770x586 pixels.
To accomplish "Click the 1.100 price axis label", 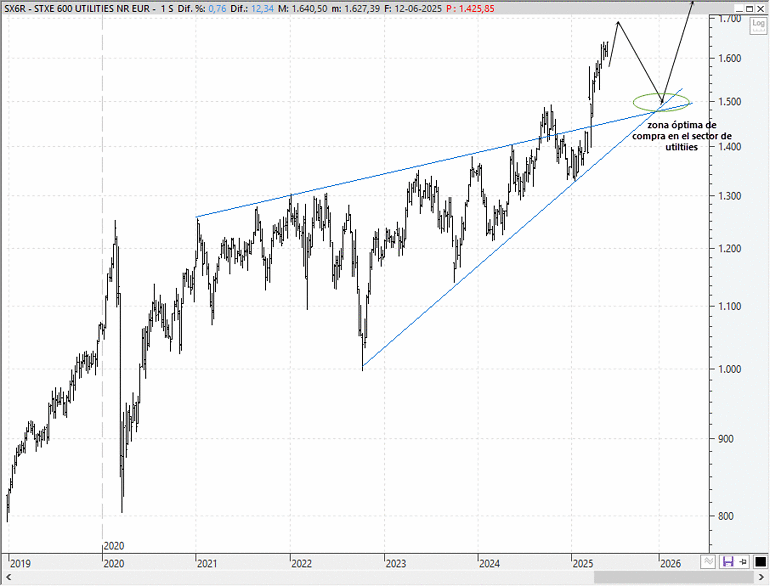I will pos(730,306).
